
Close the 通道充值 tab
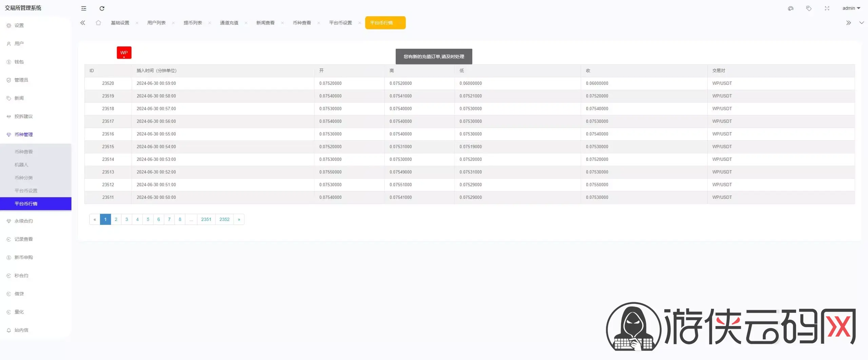246,23
